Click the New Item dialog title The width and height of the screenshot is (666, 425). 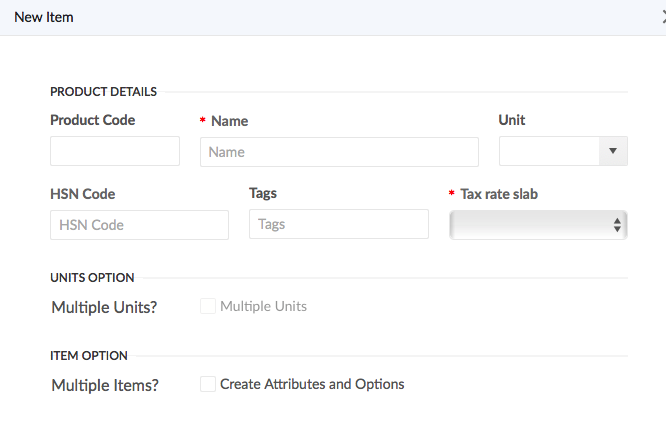click(x=44, y=17)
